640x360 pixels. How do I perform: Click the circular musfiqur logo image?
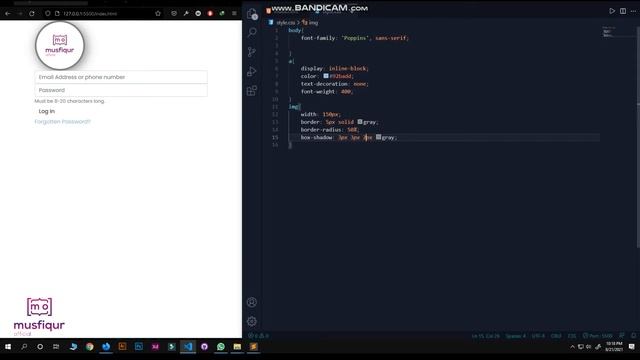pyautogui.click(x=60, y=45)
